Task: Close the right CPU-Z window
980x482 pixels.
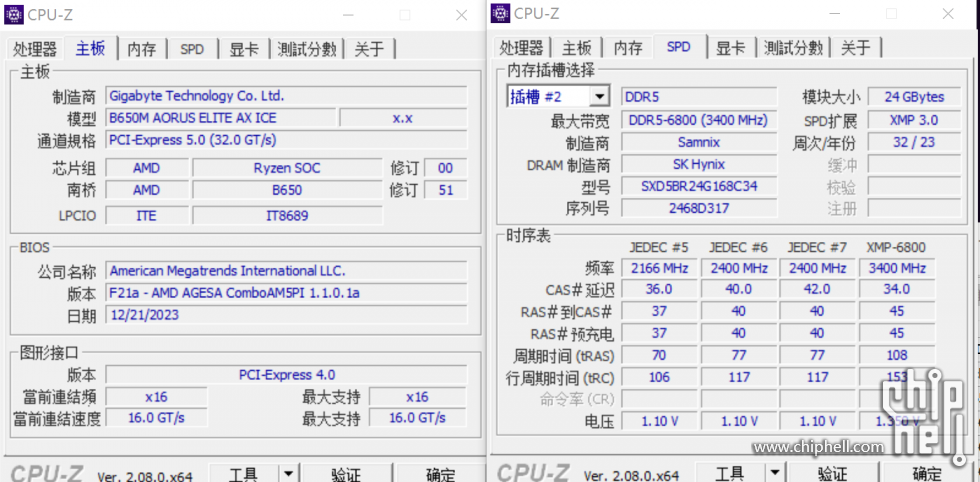Action: pyautogui.click(x=948, y=13)
